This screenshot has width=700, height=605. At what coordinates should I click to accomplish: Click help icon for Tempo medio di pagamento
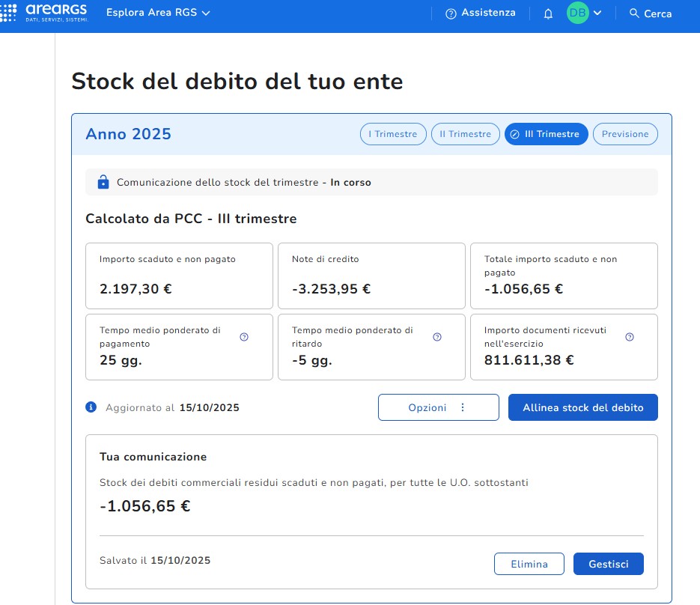click(x=244, y=337)
